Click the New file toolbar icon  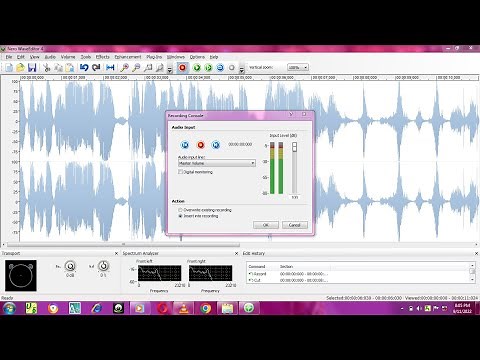pos(9,68)
